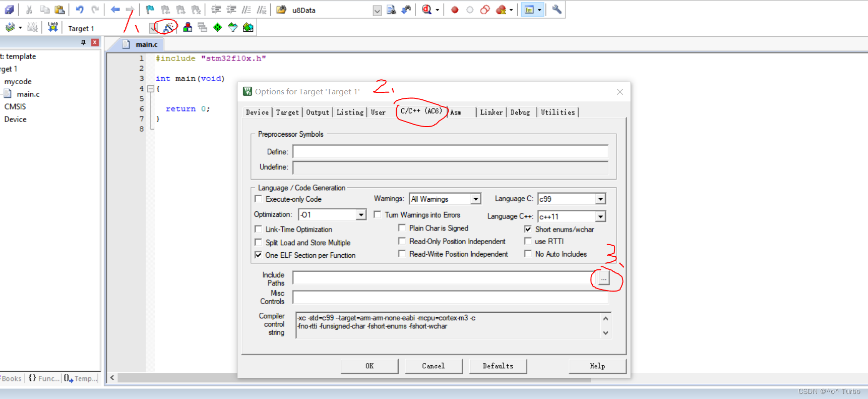Switch to the Device tab
Viewport: 868px width, 399px height.
257,112
